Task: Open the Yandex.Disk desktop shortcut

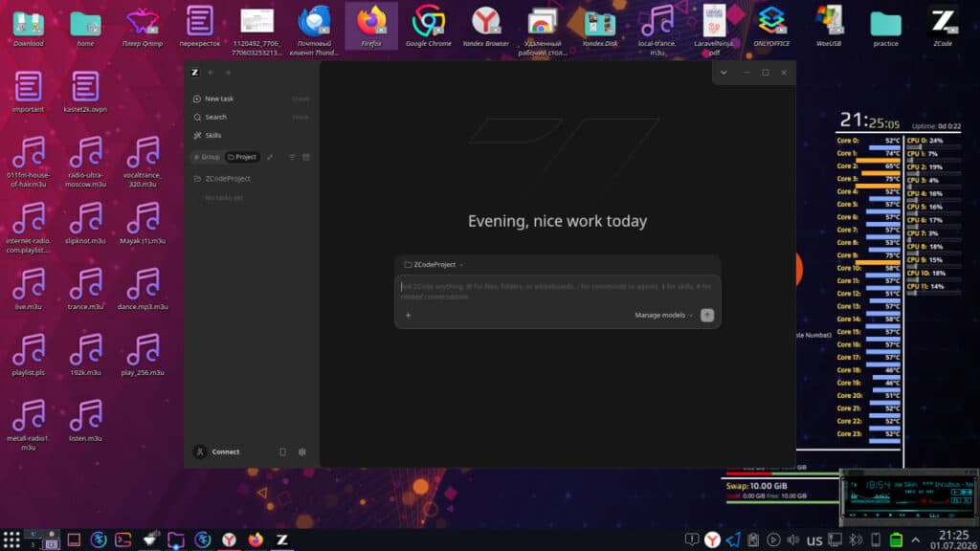Action: 599,26
